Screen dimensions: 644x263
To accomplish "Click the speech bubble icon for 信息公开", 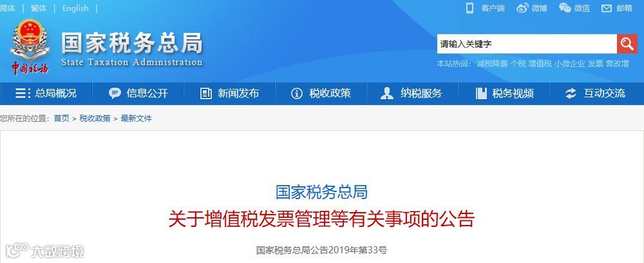I will (115, 93).
